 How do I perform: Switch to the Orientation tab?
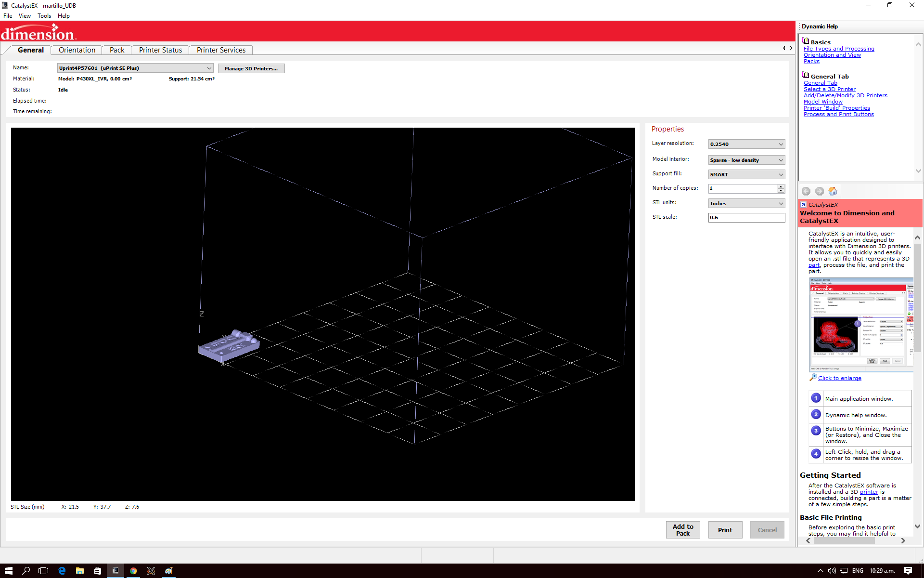[77, 50]
